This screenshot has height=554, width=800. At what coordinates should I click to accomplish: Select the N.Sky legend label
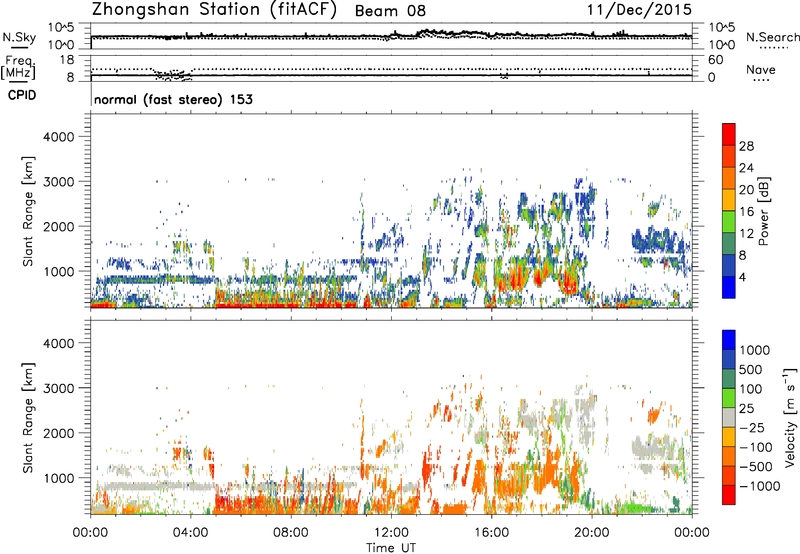pos(19,37)
